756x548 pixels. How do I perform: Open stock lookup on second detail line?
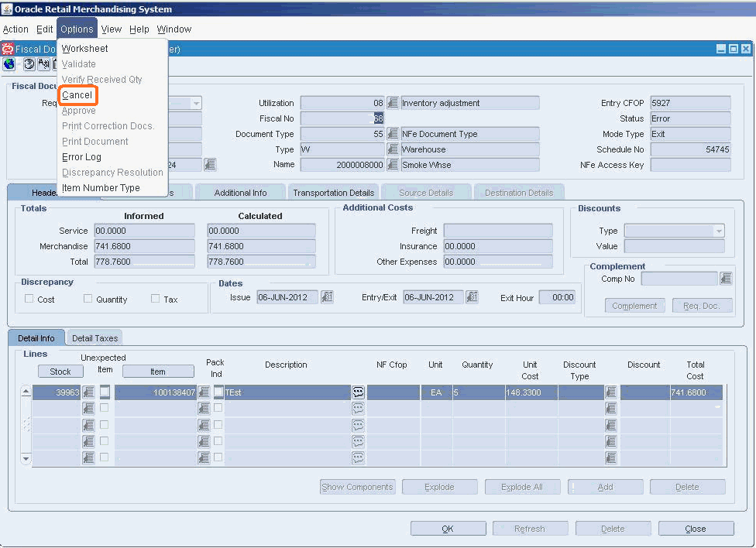[x=88, y=409]
